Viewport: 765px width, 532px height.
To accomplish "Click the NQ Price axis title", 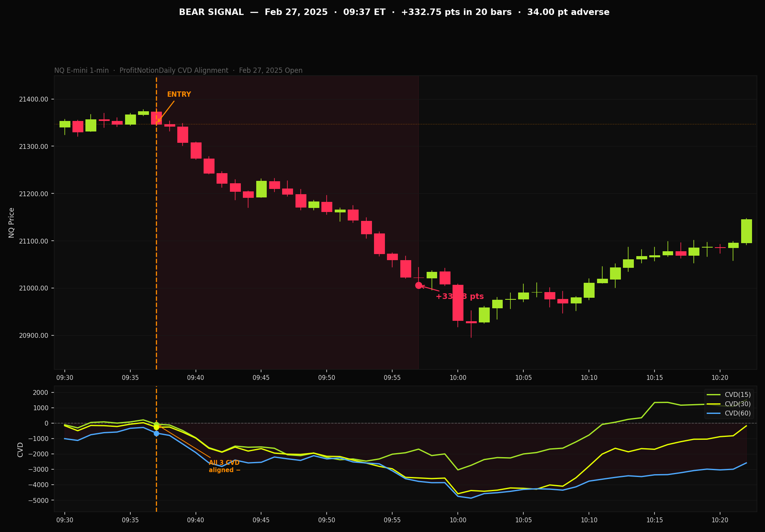I will coord(11,223).
